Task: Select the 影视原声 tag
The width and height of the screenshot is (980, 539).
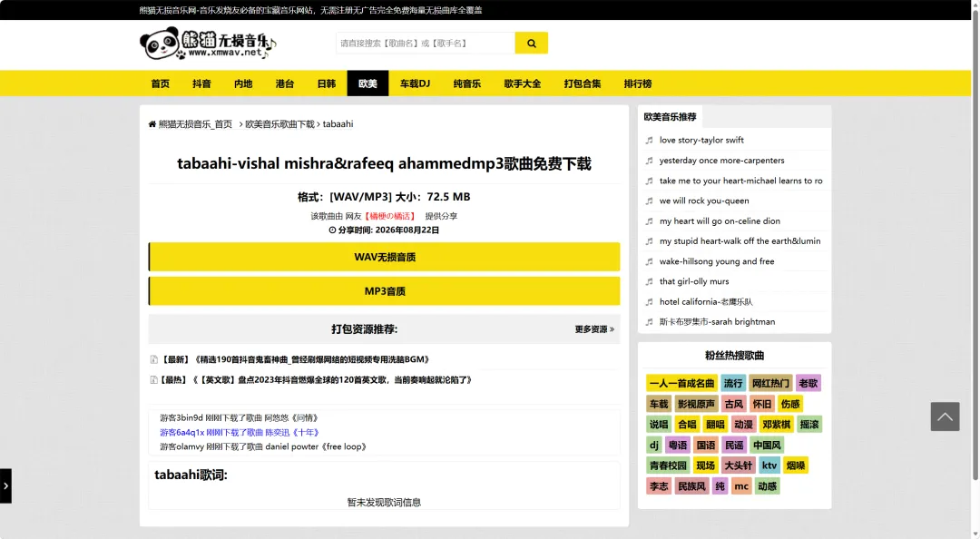Action: (696, 404)
